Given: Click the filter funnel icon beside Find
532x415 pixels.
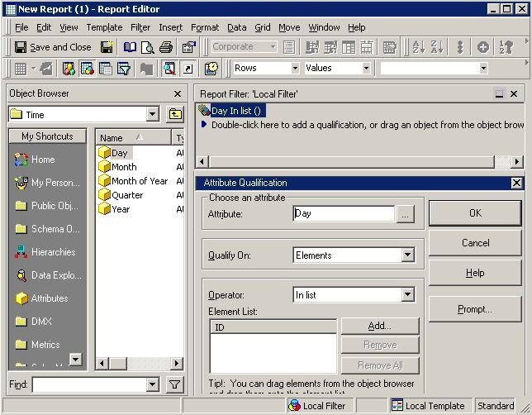Looking at the screenshot, I should pyautogui.click(x=175, y=384).
